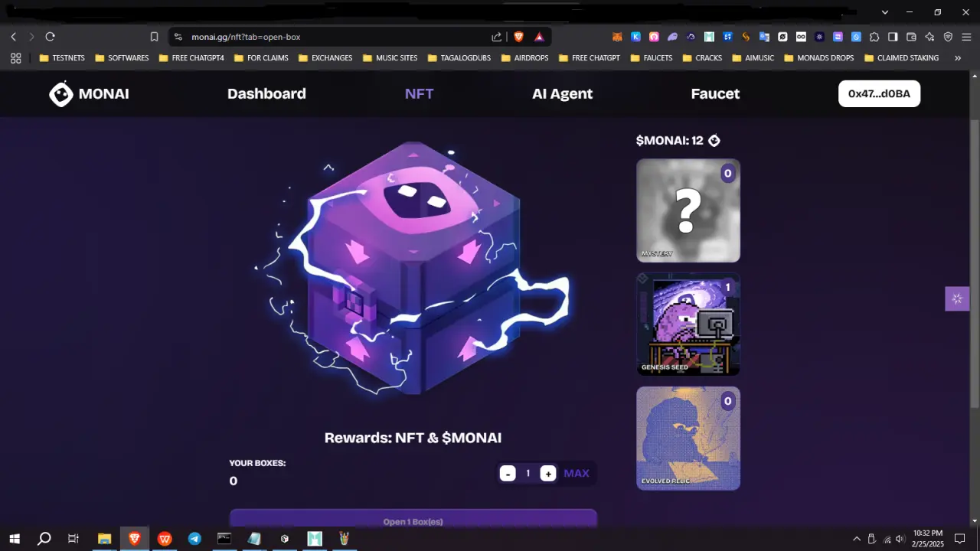Viewport: 980px width, 551px height.
Task: Expand hidden bookmarks overflow chevron
Action: click(x=957, y=58)
